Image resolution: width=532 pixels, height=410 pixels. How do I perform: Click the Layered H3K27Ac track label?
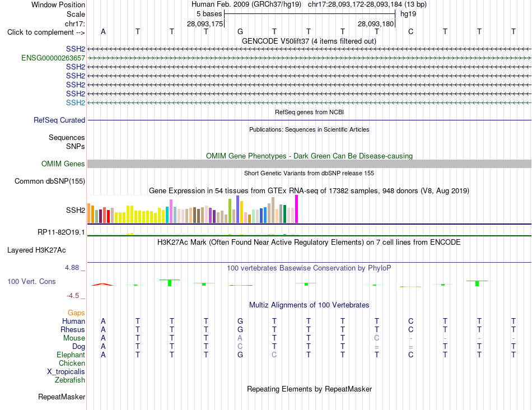coord(36,250)
